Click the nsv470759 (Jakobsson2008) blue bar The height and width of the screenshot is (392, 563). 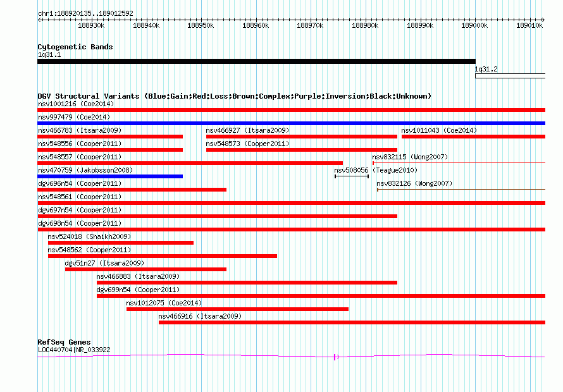point(110,176)
